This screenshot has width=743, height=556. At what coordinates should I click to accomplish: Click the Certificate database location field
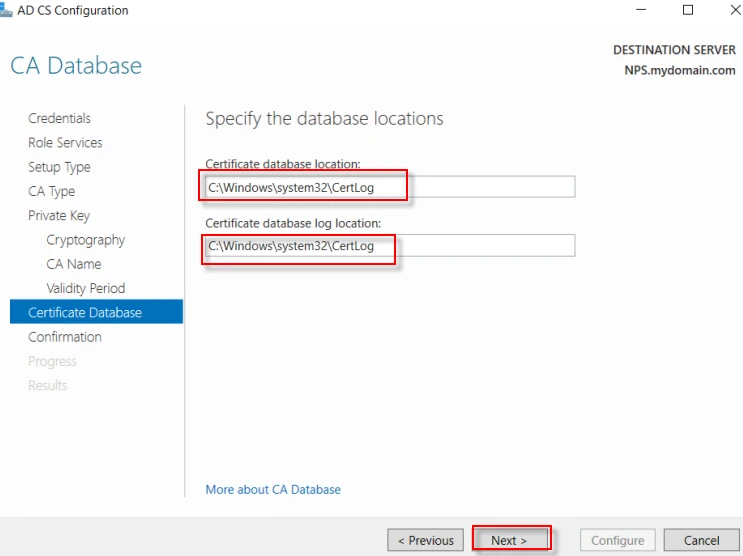(389, 187)
